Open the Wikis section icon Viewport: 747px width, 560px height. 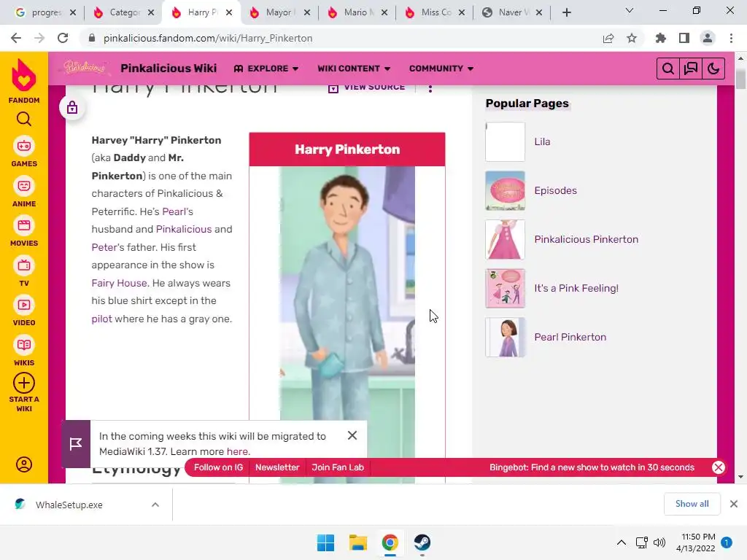point(24,345)
